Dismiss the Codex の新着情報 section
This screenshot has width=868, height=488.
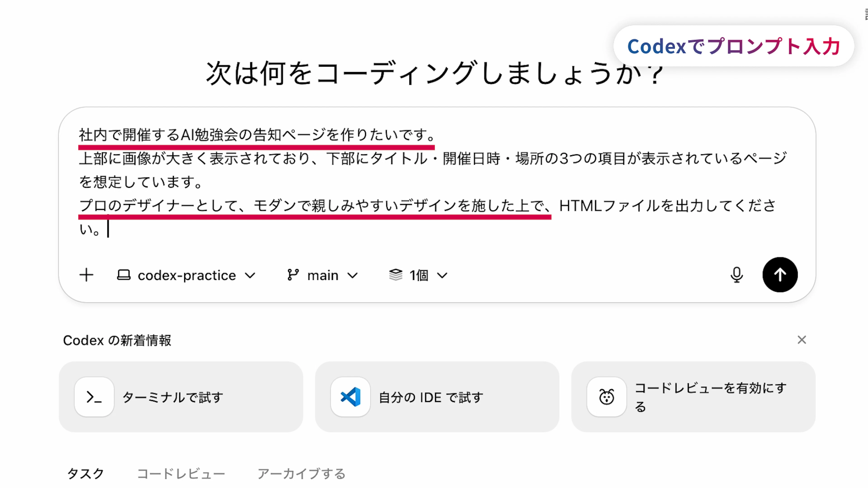[x=802, y=340]
